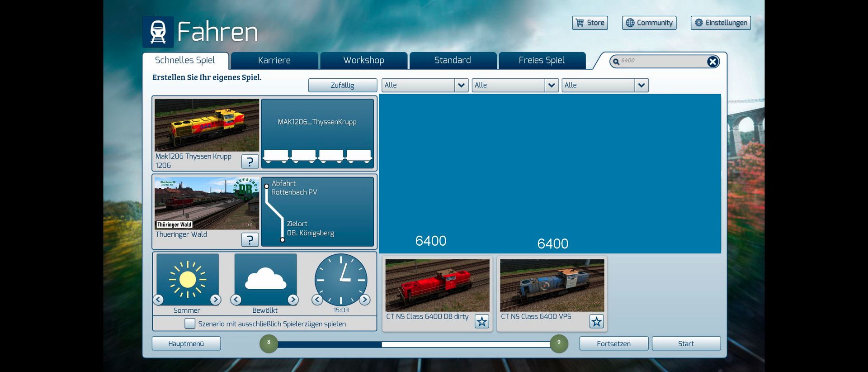Click the 15:03 time label
The height and width of the screenshot is (372, 868).
click(x=341, y=310)
